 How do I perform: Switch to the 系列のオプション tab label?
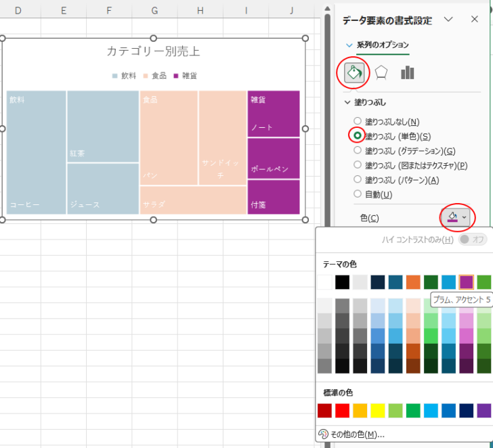pyautogui.click(x=383, y=45)
